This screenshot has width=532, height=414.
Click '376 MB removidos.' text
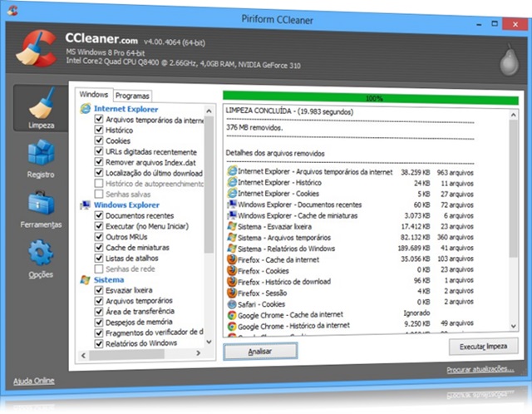click(254, 127)
